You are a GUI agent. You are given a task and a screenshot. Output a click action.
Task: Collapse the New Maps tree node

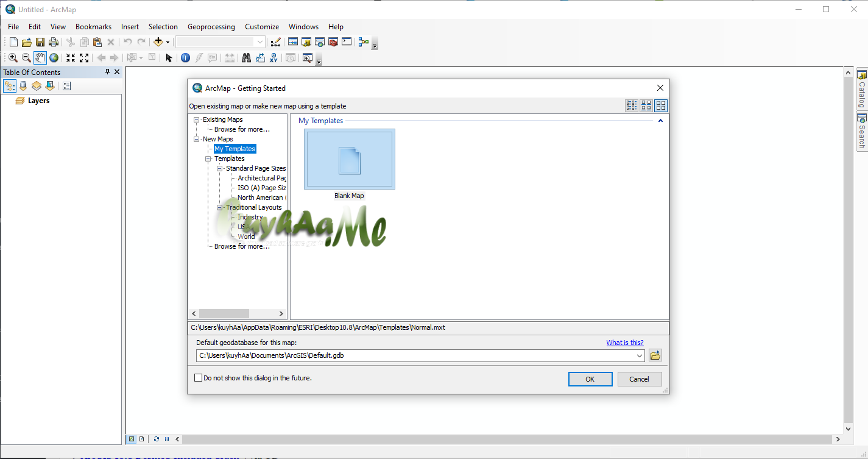pos(197,139)
